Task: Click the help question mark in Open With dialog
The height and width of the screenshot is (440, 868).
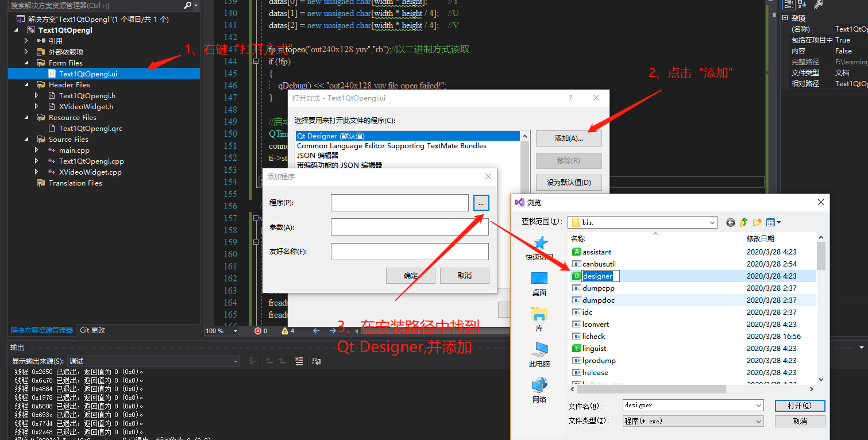Action: pos(570,98)
